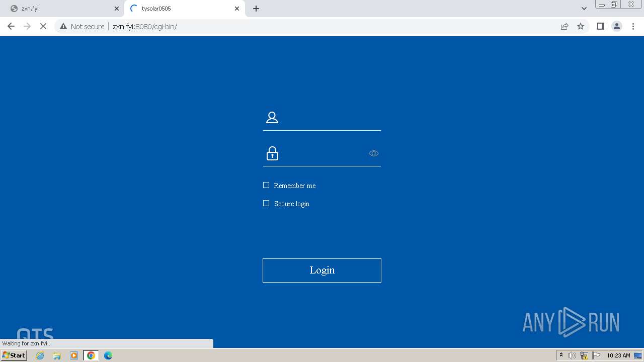Click the Remember me label text
644x362 pixels.
295,186
